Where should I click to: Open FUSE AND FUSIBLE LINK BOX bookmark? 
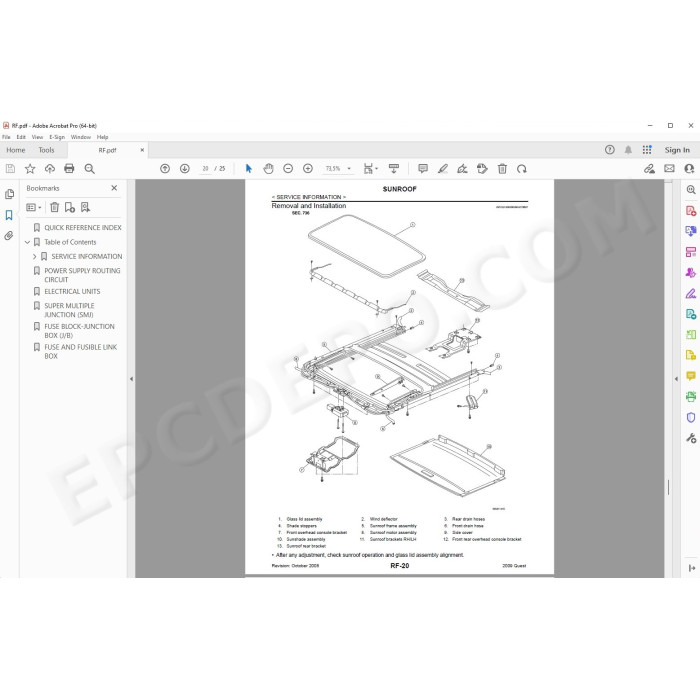click(x=80, y=351)
